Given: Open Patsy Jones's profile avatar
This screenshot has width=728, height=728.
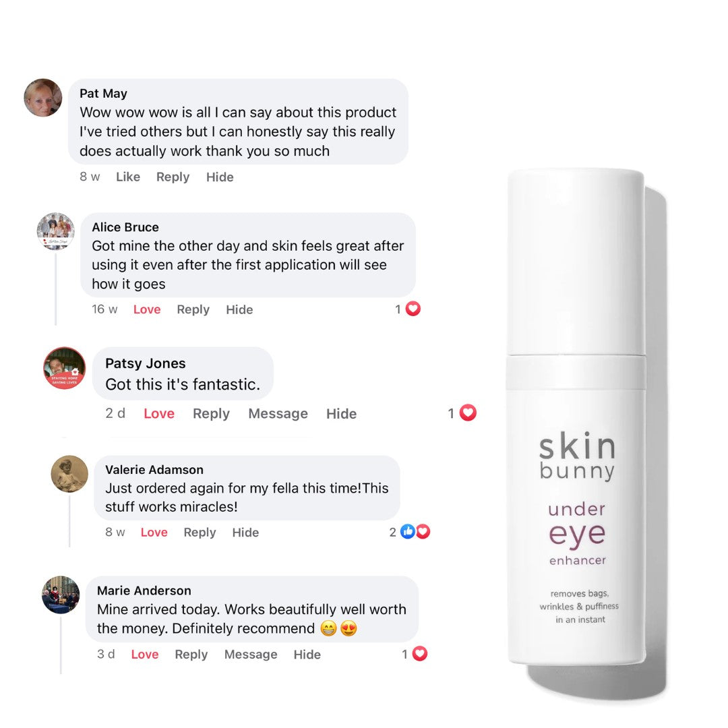Looking at the screenshot, I should pyautogui.click(x=65, y=368).
